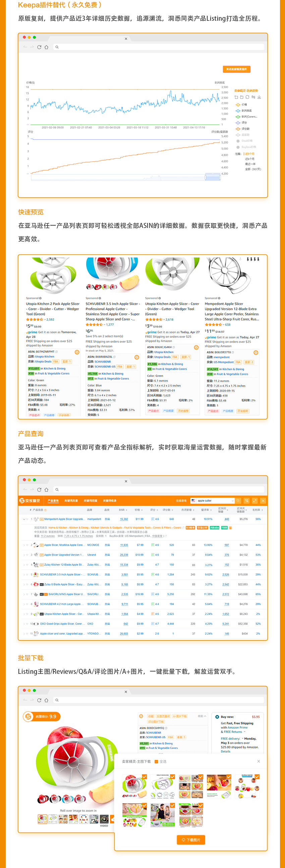Click the swap arrows icon in the history trend chart toolbar

point(253,97)
